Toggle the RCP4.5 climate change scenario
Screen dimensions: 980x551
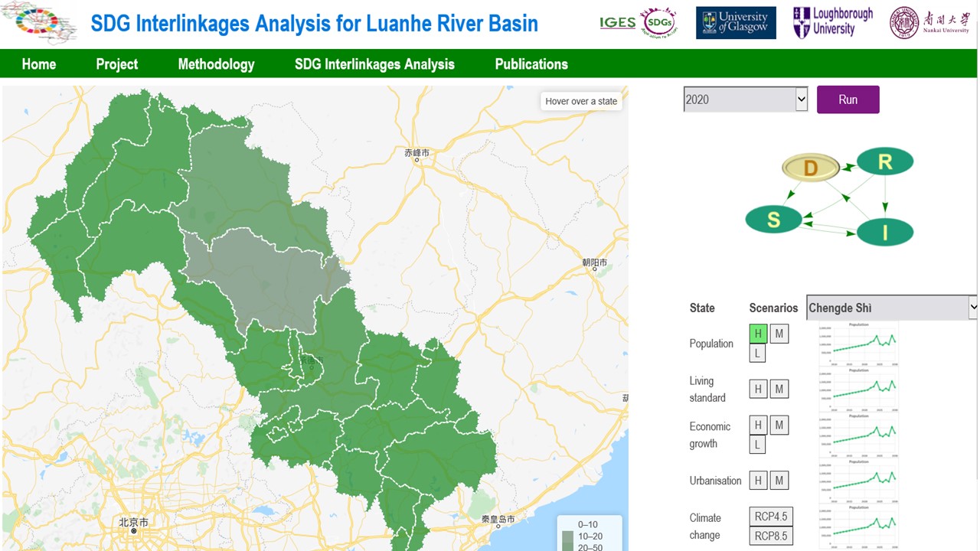(x=770, y=517)
